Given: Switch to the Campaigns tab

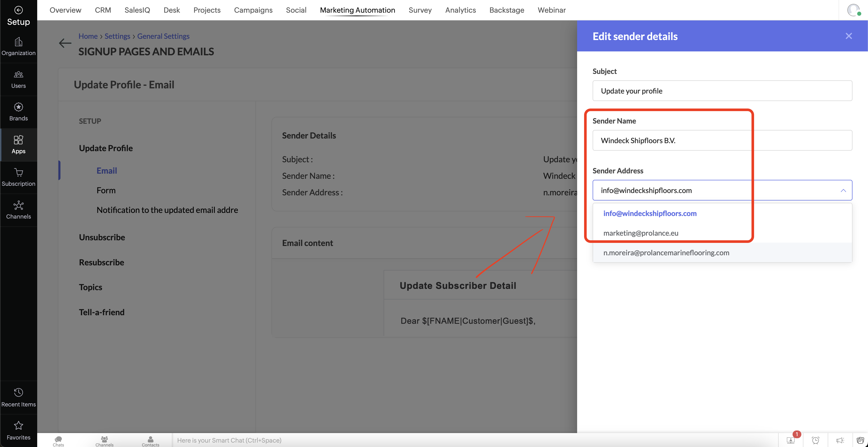Looking at the screenshot, I should 253,10.
